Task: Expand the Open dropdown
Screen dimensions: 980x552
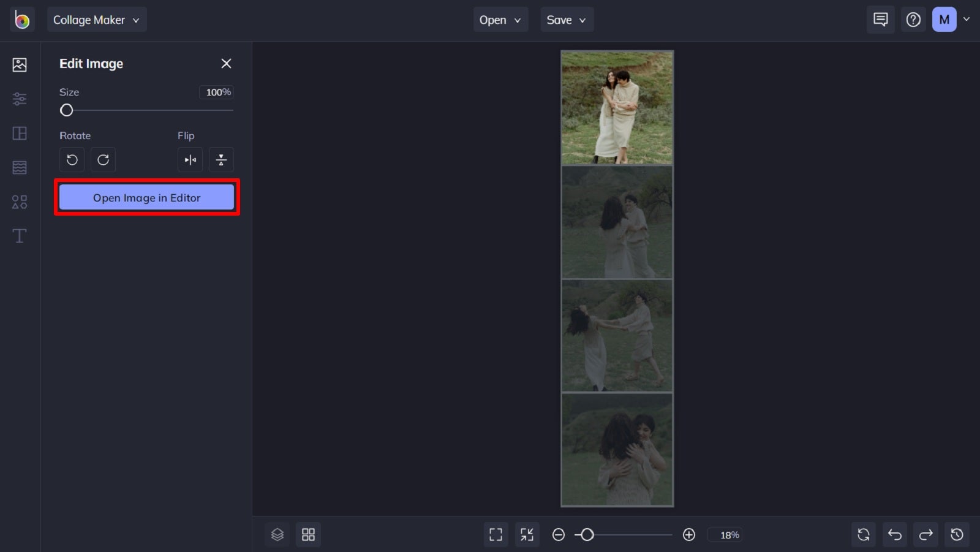Action: pyautogui.click(x=500, y=19)
